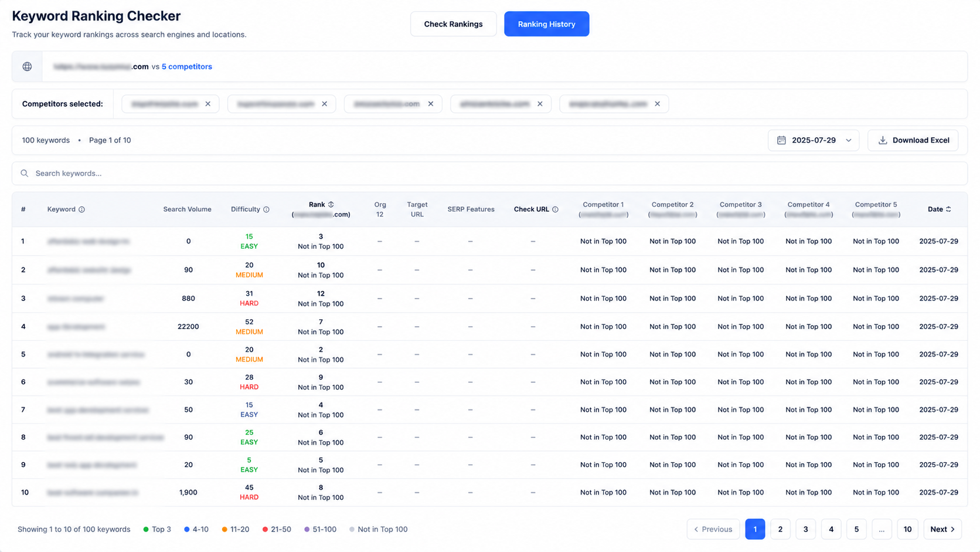Click the red 21-50 legend label

click(281, 530)
